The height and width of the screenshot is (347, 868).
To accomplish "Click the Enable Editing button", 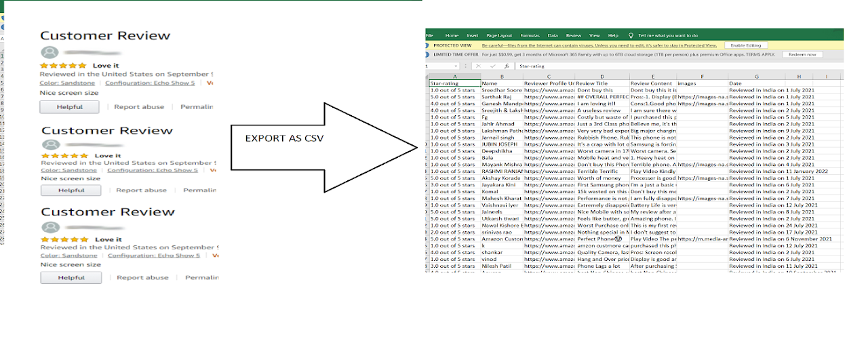I will [747, 45].
